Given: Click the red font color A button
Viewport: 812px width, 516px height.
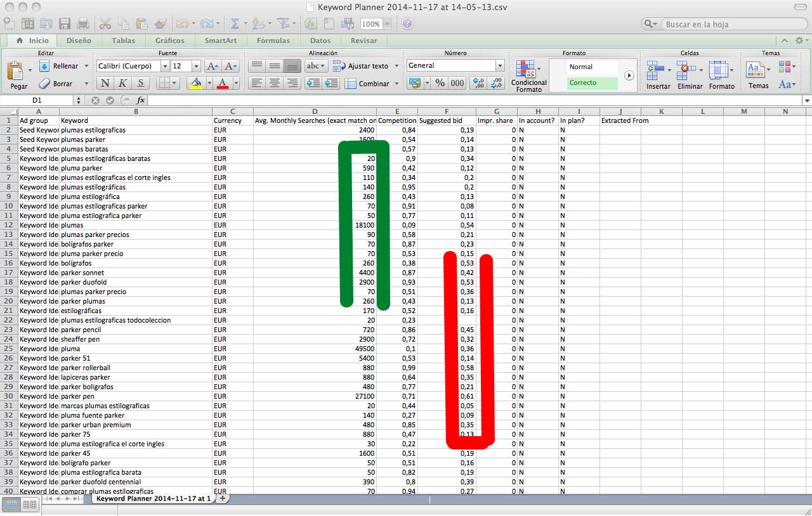Looking at the screenshot, I should (222, 83).
